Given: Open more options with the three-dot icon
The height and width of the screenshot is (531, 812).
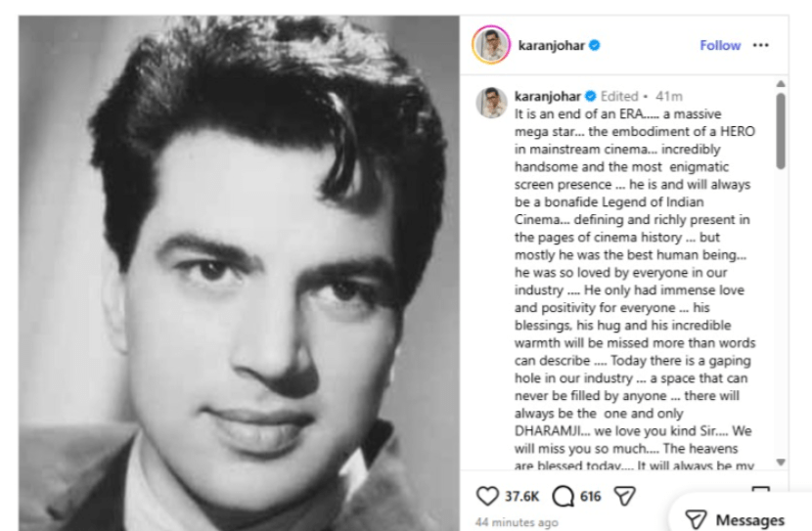Looking at the screenshot, I should 761,45.
